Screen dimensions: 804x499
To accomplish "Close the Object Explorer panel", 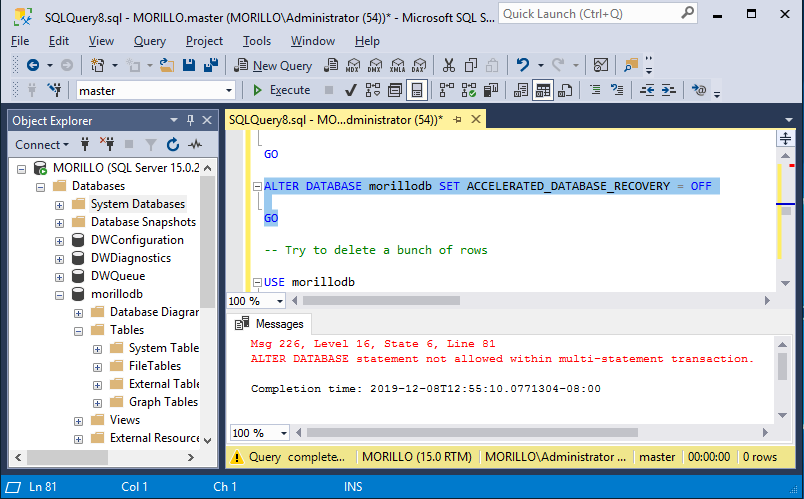I will tap(207, 121).
